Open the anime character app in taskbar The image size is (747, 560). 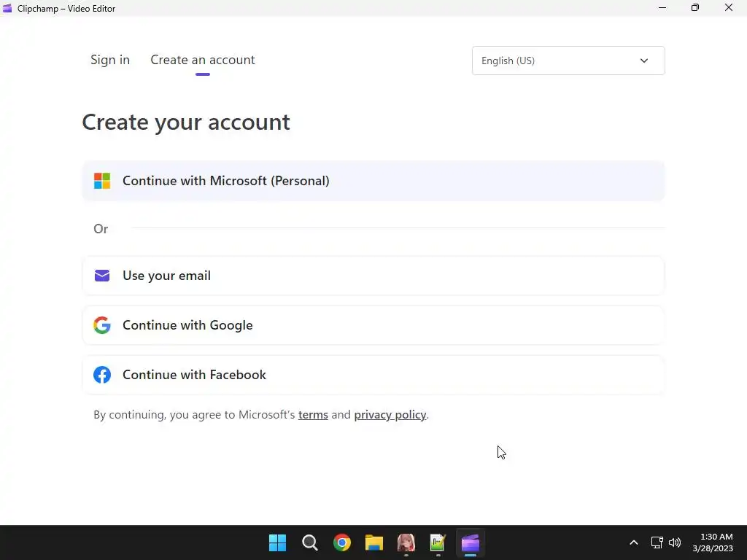(x=406, y=542)
